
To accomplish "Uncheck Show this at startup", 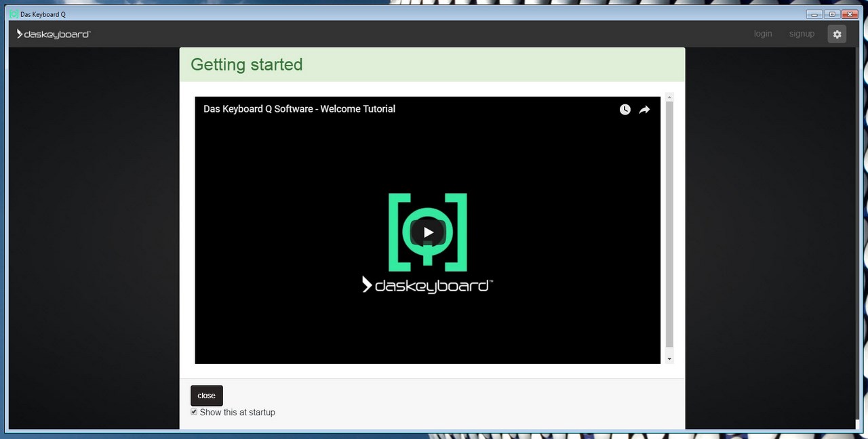I will [x=194, y=412].
